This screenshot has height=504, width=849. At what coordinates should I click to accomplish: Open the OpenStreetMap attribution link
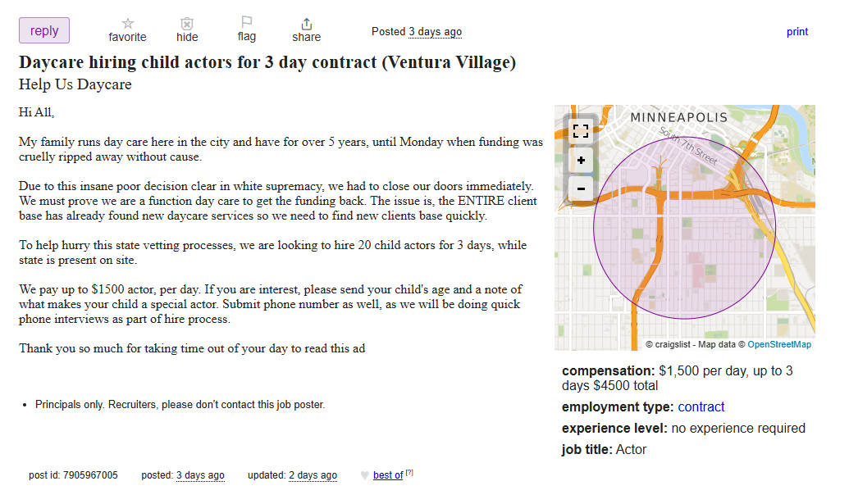coord(779,345)
